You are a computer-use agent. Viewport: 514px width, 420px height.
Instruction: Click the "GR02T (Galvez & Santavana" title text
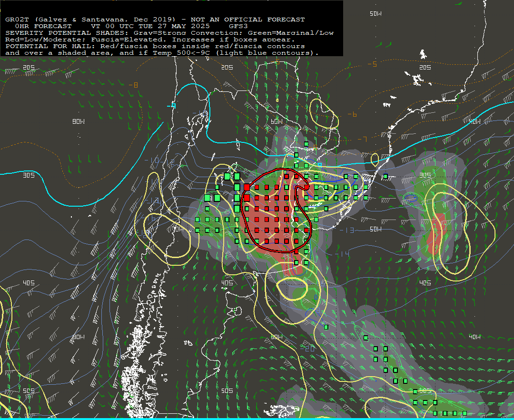coord(66,20)
